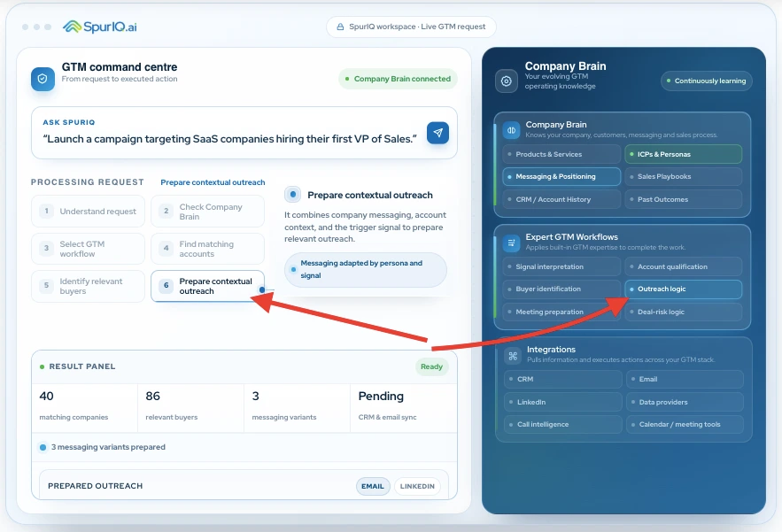The width and height of the screenshot is (782, 532).
Task: Click the GTM command centre shield icon
Action: tap(43, 79)
